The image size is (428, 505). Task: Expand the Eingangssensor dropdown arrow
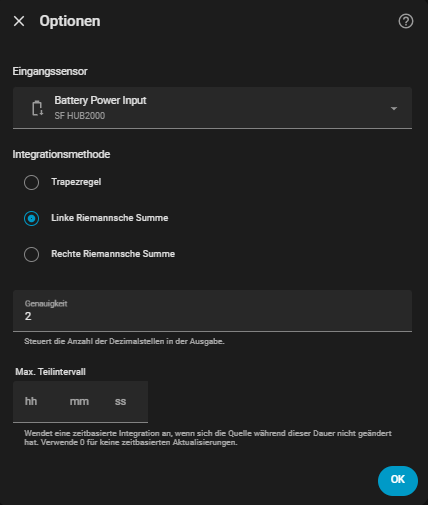click(x=394, y=108)
